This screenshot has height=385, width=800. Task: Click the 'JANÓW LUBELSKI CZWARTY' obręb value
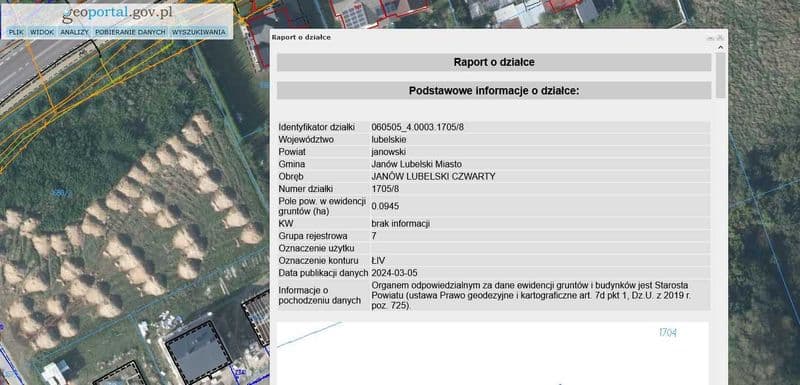tap(433, 176)
